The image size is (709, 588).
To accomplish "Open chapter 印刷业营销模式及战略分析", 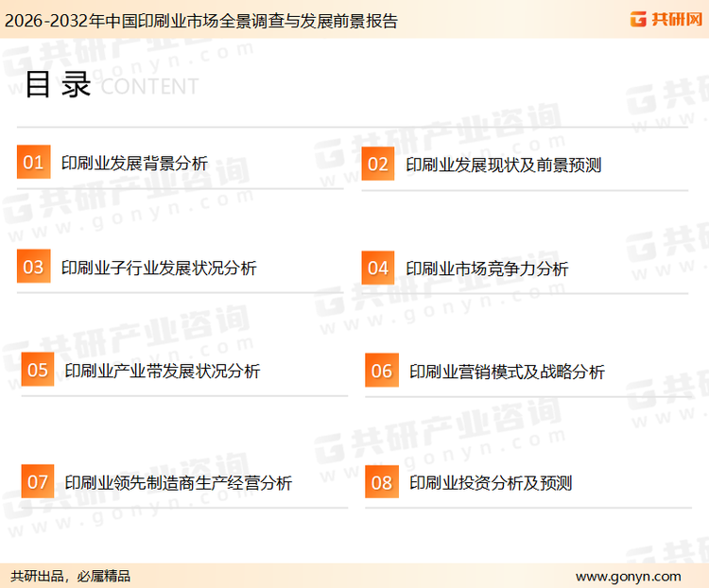I will click(x=507, y=372).
